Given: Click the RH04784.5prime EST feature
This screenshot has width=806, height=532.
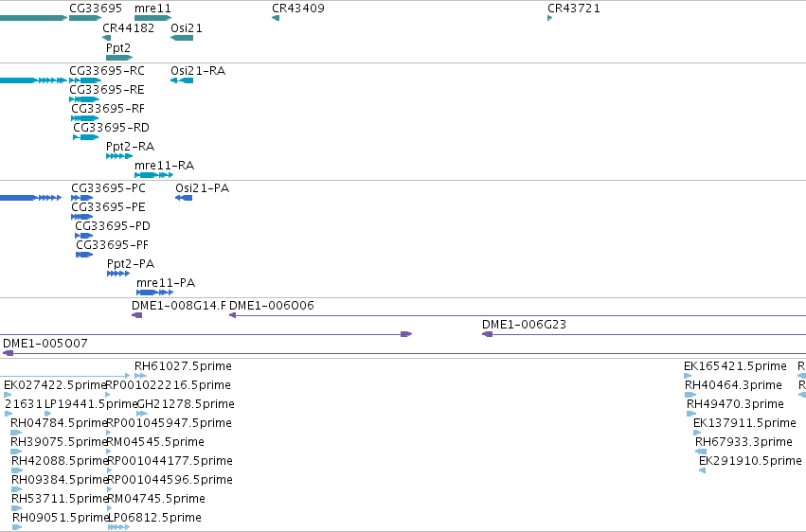Looking at the screenshot, I should 16,433.
